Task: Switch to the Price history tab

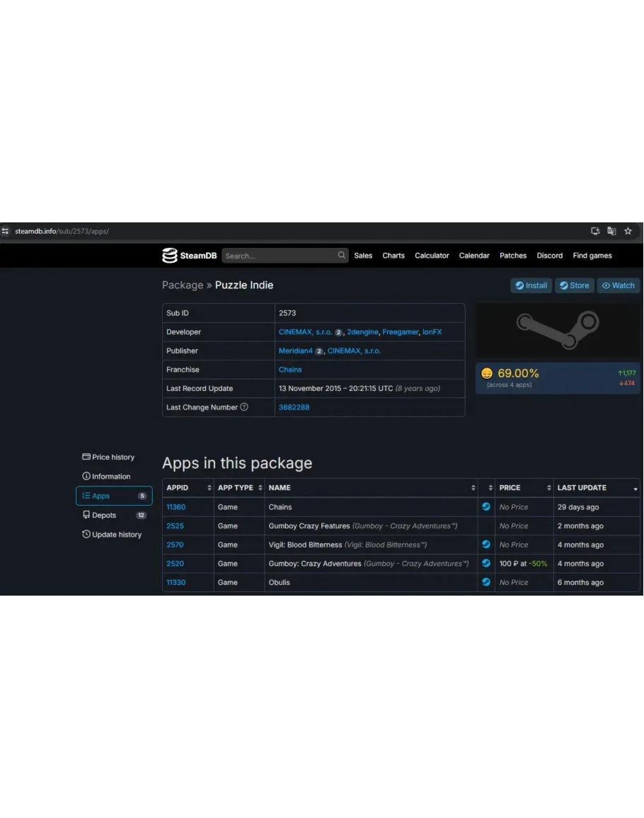Action: coord(108,457)
